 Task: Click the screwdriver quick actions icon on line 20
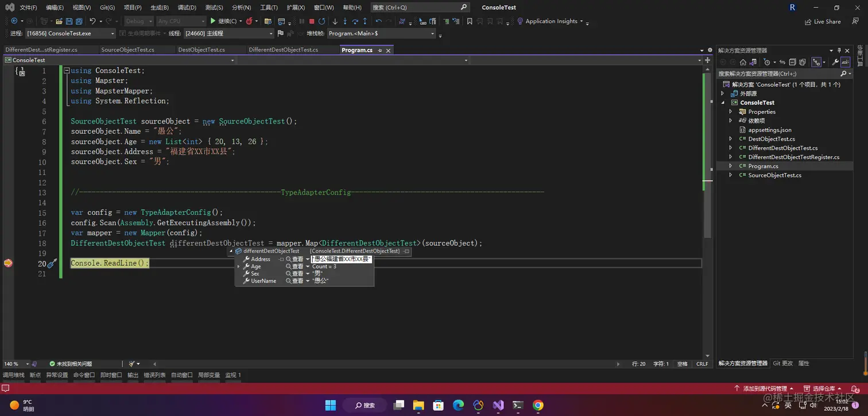52,263
